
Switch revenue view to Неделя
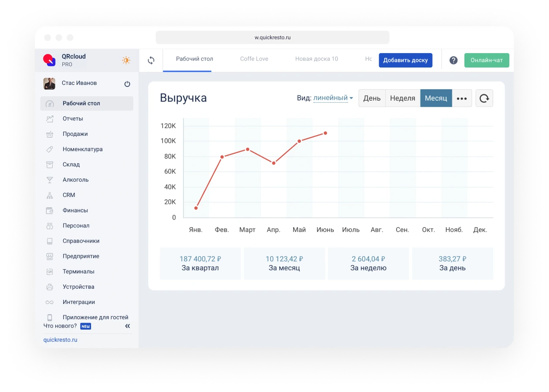[x=403, y=98]
